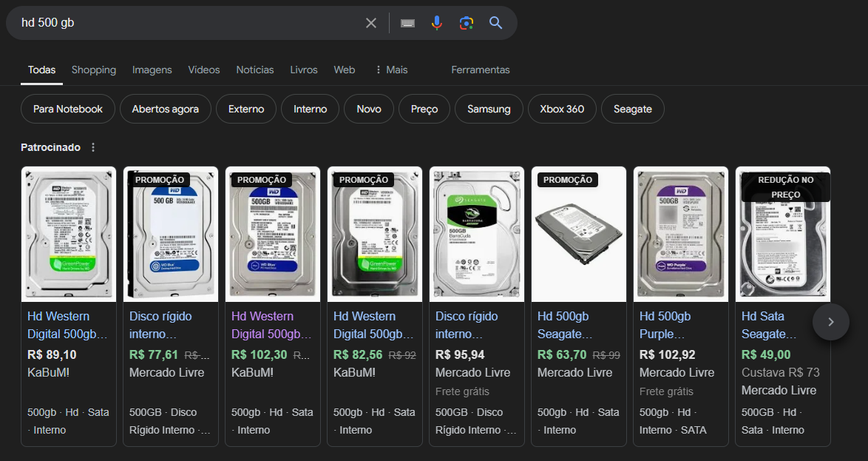
Task: Click the R$ 63,70 price text
Action: pyautogui.click(x=562, y=354)
